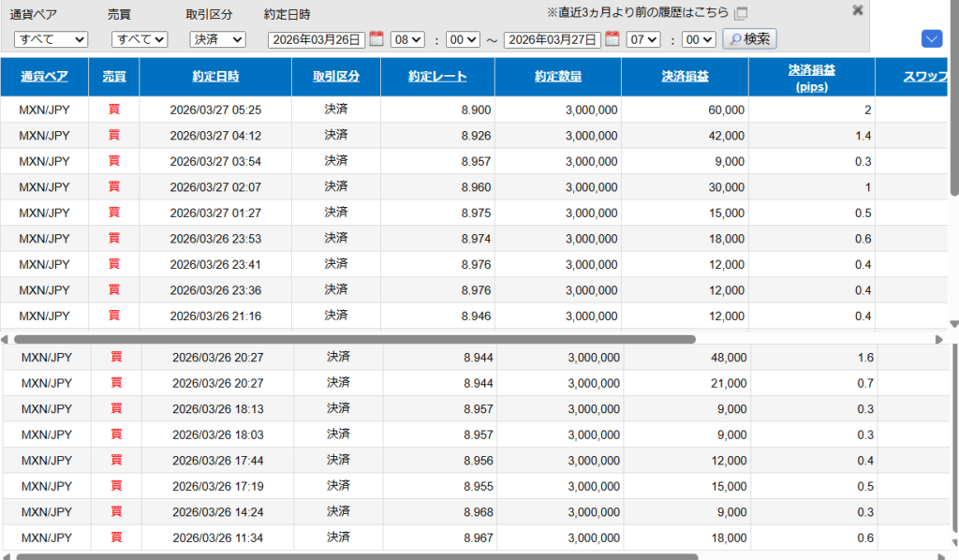Sort by 決済損益 (pips) column header
Screen dimensions: 959x560
(811, 77)
